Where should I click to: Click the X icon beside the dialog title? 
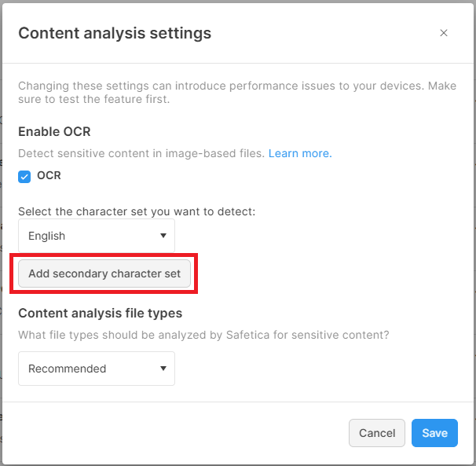(444, 33)
